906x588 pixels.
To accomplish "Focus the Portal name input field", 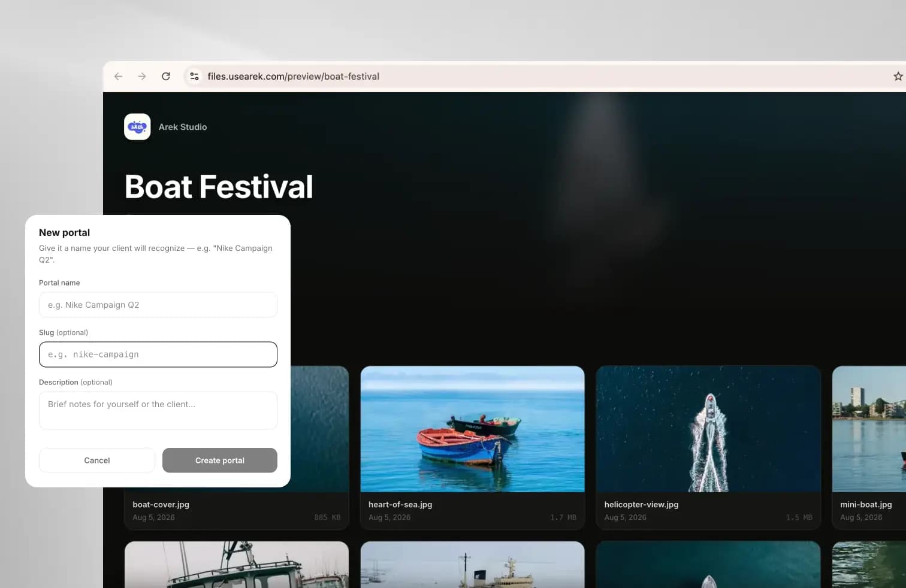I will (158, 305).
